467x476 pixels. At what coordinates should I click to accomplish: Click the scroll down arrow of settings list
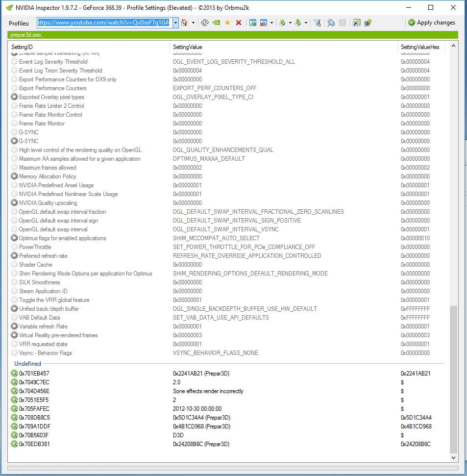pyautogui.click(x=453, y=458)
